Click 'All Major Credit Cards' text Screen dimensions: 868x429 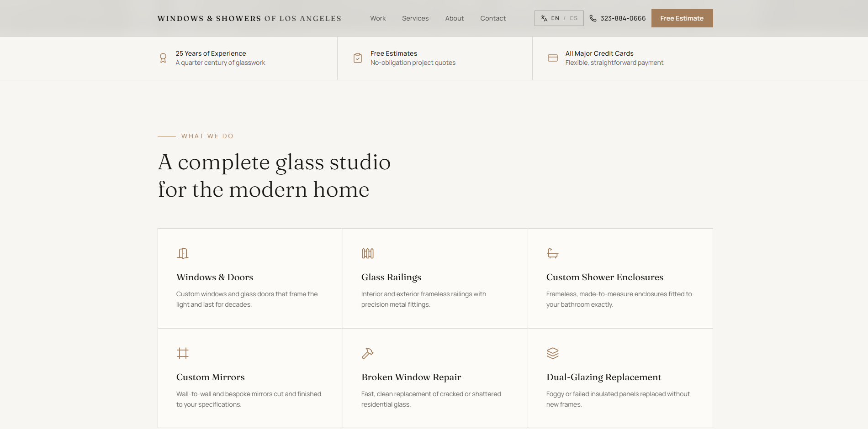(x=599, y=53)
